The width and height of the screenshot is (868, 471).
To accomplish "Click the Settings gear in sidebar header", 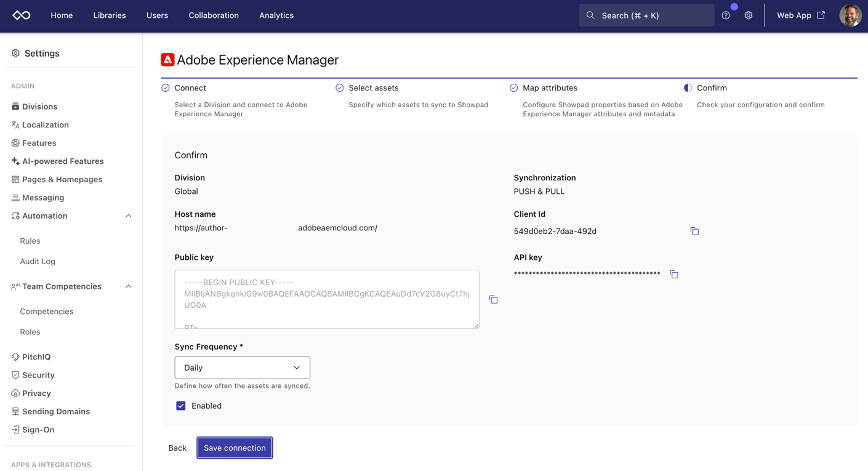I will [x=15, y=54].
